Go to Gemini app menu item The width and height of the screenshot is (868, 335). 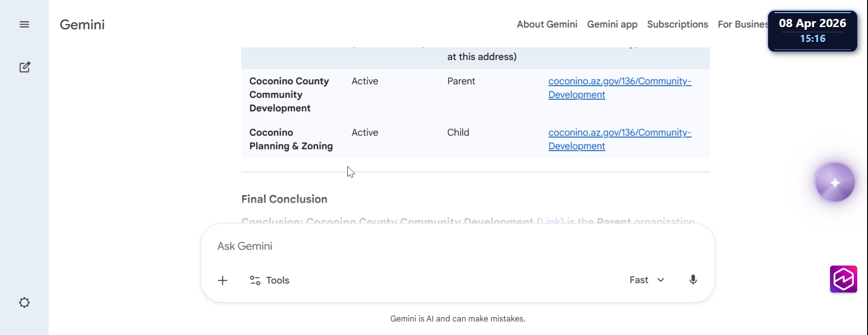[x=612, y=24]
